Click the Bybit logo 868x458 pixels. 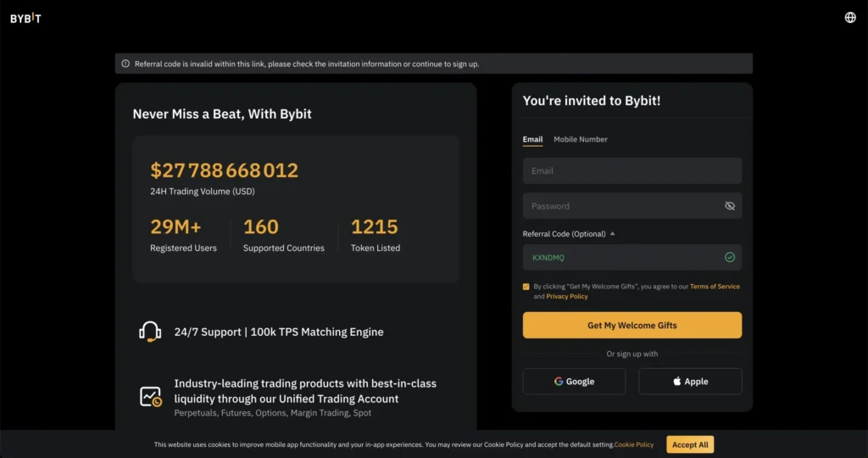pyautogui.click(x=25, y=19)
